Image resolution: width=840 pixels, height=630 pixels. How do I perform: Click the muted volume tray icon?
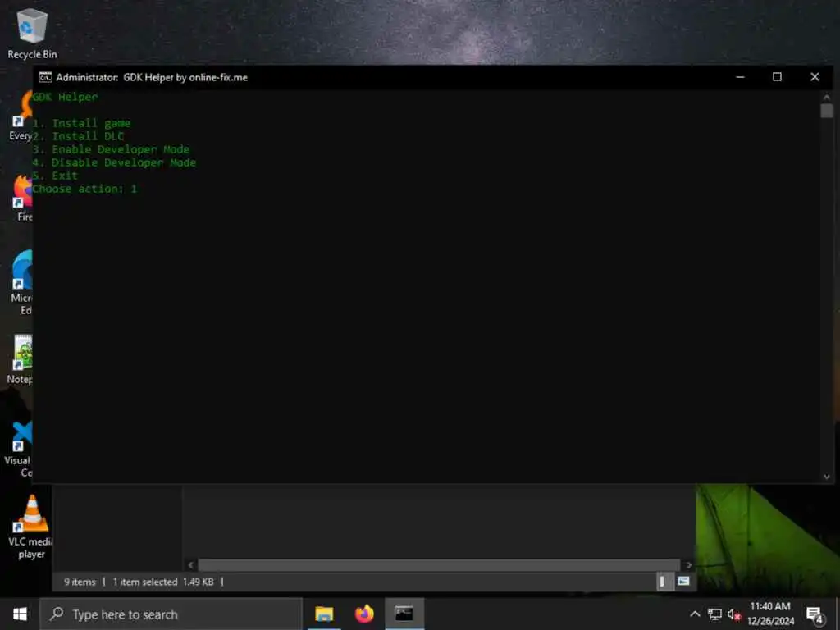pyautogui.click(x=734, y=615)
